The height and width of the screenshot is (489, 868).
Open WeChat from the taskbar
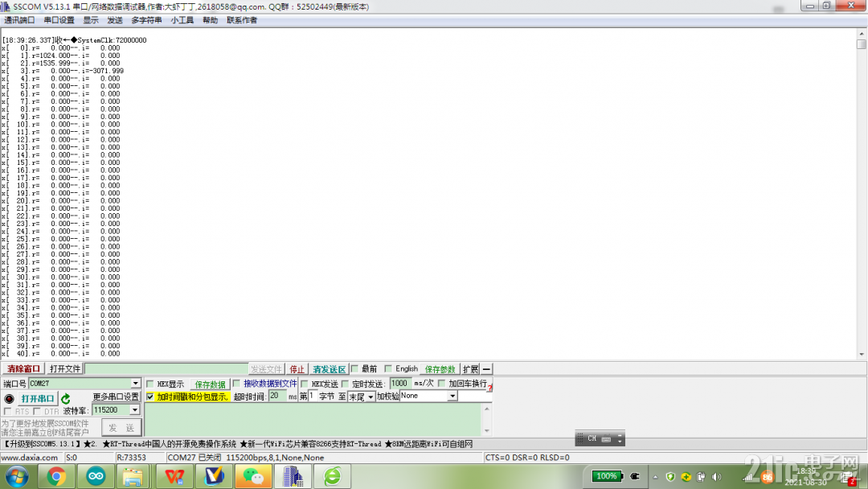(x=253, y=476)
